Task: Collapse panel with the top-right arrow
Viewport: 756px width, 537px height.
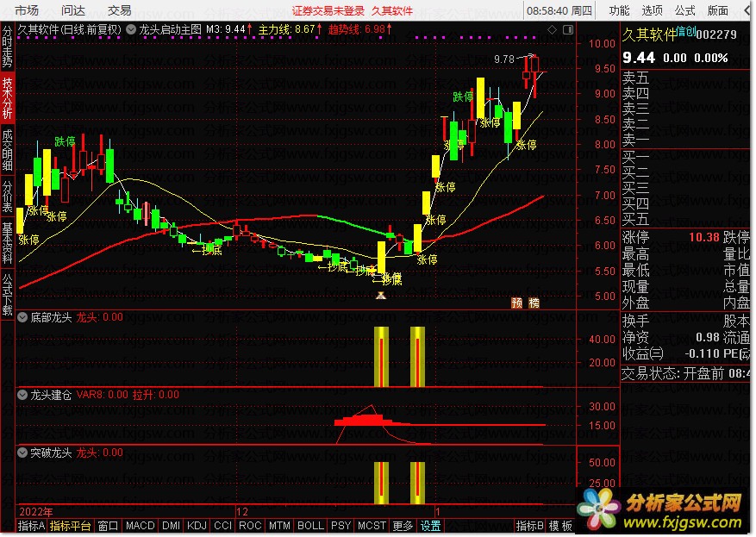Action: 747,10
